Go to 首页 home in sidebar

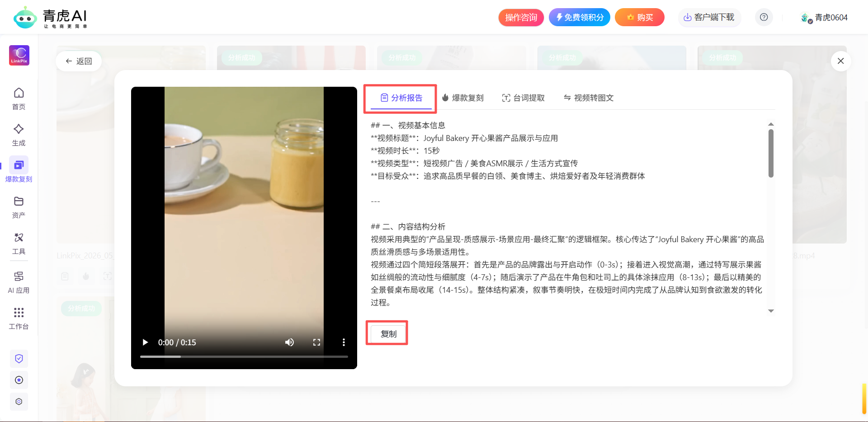point(19,98)
